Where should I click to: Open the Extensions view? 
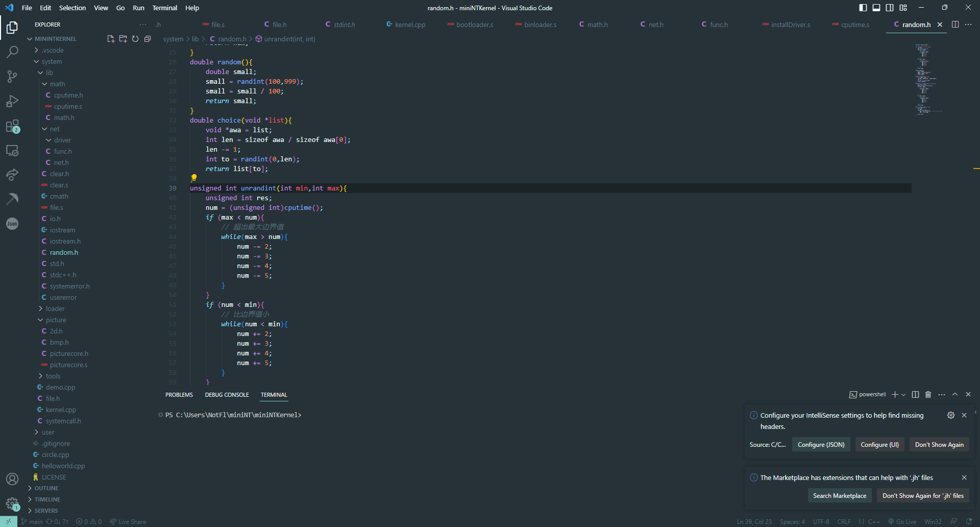tap(12, 126)
